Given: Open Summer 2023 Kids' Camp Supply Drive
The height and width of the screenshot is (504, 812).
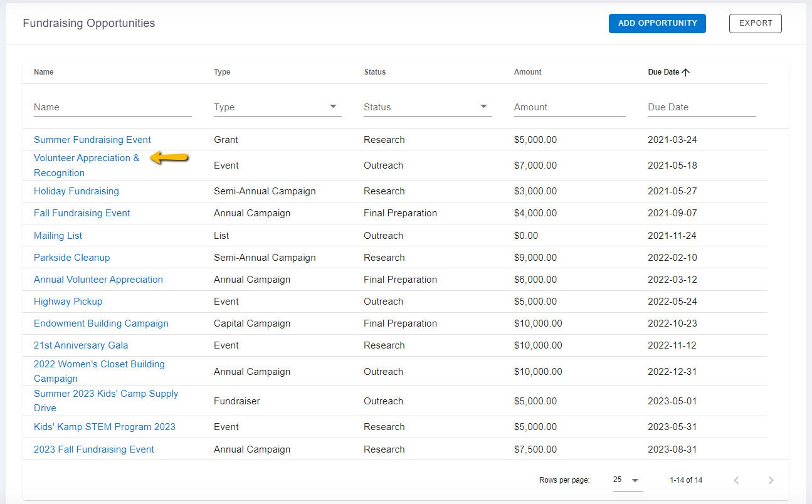Looking at the screenshot, I should (106, 401).
